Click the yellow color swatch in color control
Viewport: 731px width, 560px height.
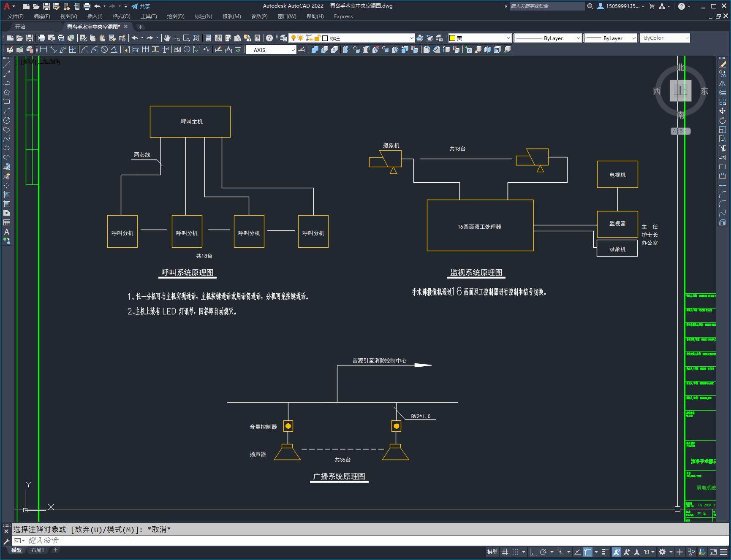click(x=452, y=38)
